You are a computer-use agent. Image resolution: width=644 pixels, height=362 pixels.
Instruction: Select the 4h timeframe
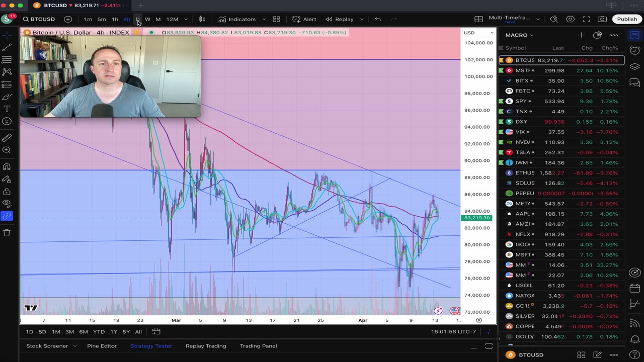[127, 19]
